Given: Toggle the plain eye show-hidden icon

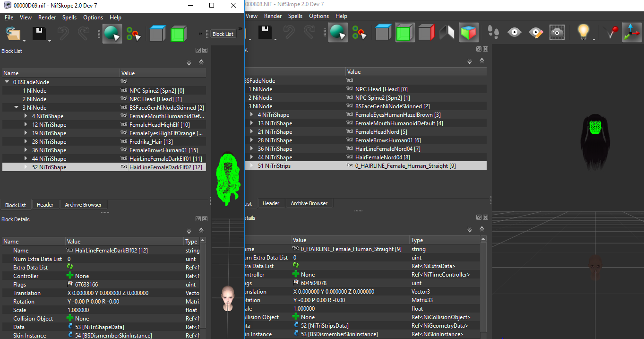Looking at the screenshot, I should pyautogui.click(x=515, y=32).
